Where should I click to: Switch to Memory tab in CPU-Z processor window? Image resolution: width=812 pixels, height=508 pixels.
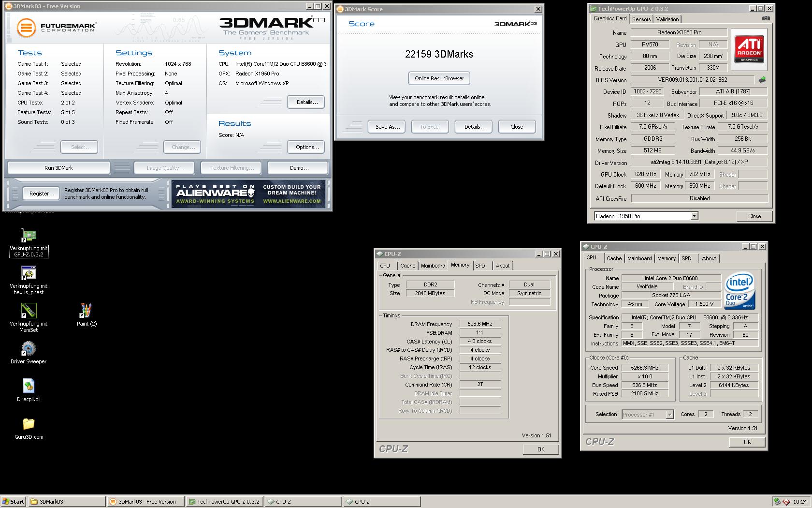click(667, 258)
